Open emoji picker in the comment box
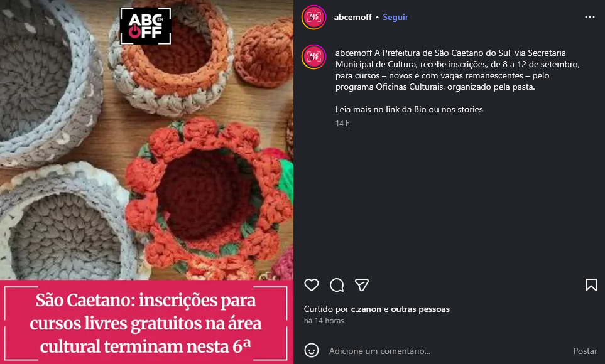The width and height of the screenshot is (605, 364). pos(312,350)
